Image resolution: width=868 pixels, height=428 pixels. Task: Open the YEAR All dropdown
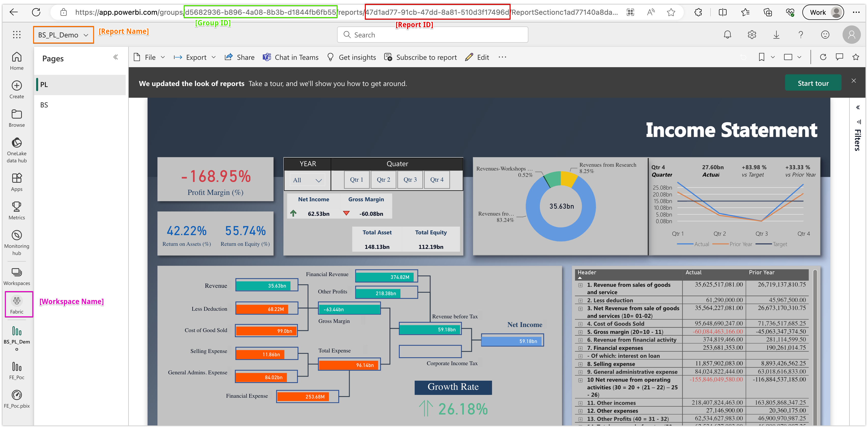pyautogui.click(x=307, y=180)
